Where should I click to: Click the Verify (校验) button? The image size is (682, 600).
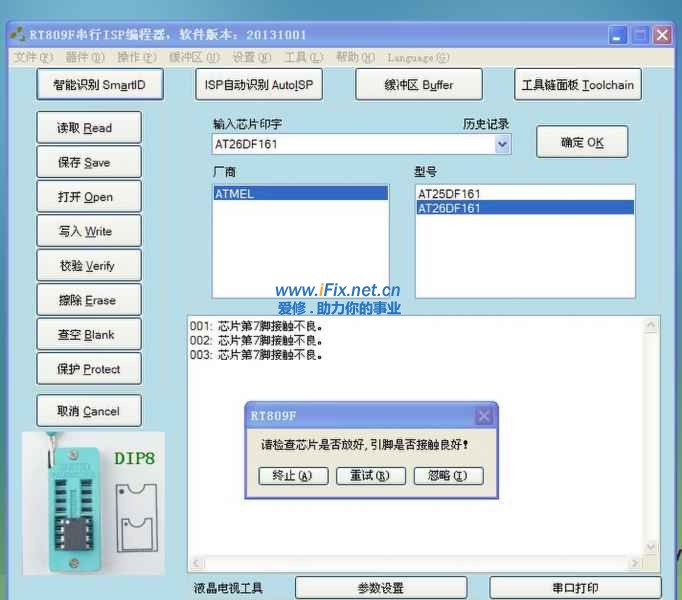tap(88, 266)
